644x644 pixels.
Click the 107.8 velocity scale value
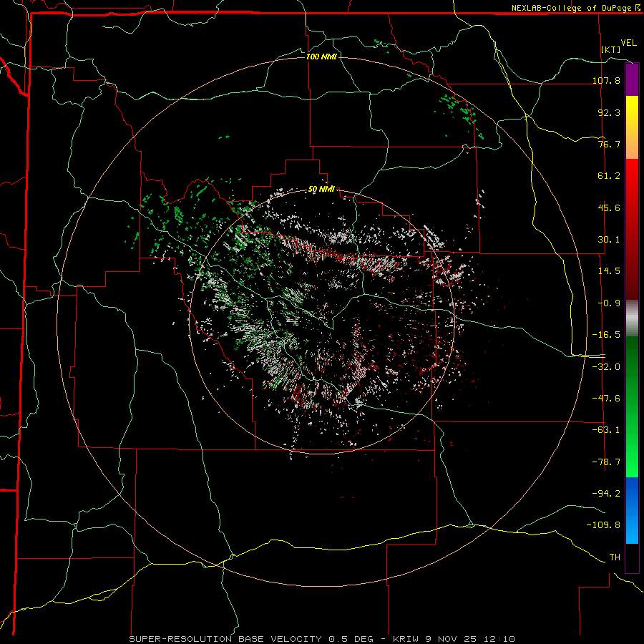[606, 81]
